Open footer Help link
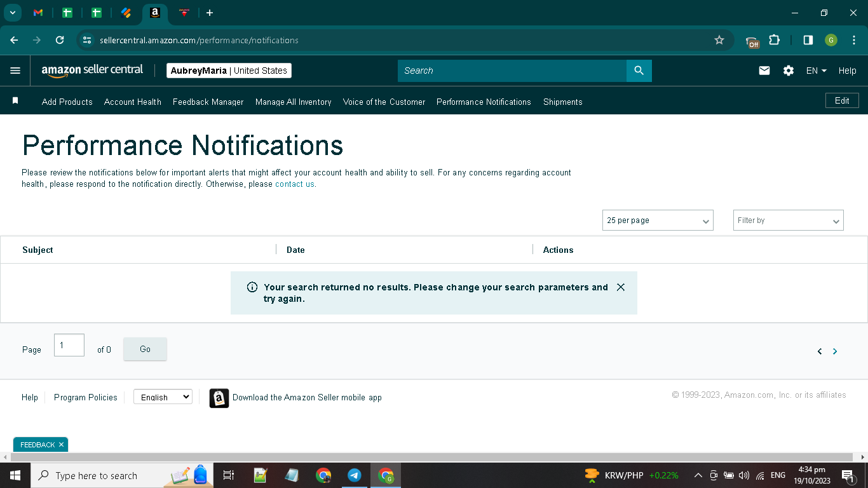The width and height of the screenshot is (868, 488). tap(30, 397)
